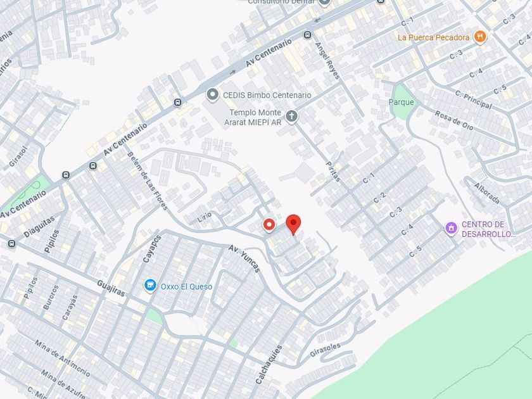This screenshot has height=399, width=532.
Task: Click La Puerca Pecadora restaurant icon
Action: (x=480, y=37)
